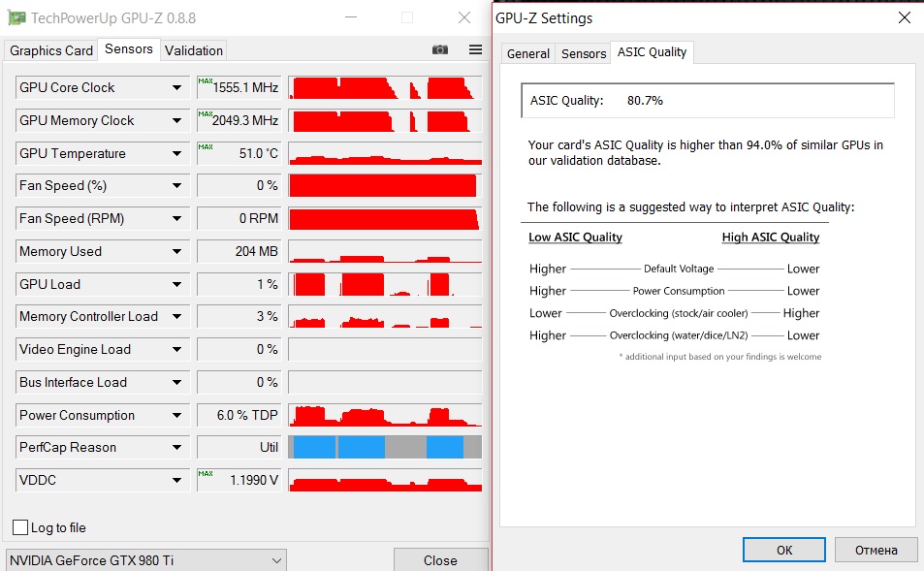
Task: Switch to General tab in GPU-Z Settings
Action: pyautogui.click(x=528, y=53)
